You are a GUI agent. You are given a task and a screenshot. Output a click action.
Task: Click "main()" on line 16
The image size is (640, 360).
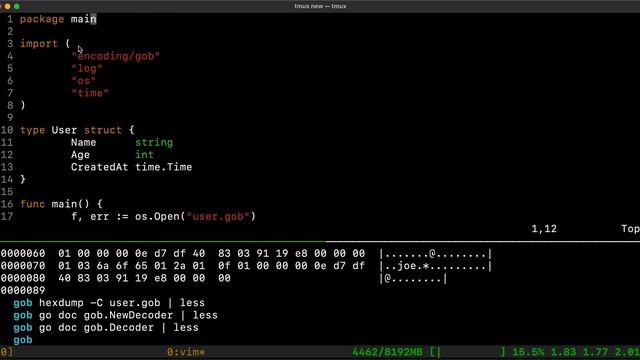(x=70, y=204)
